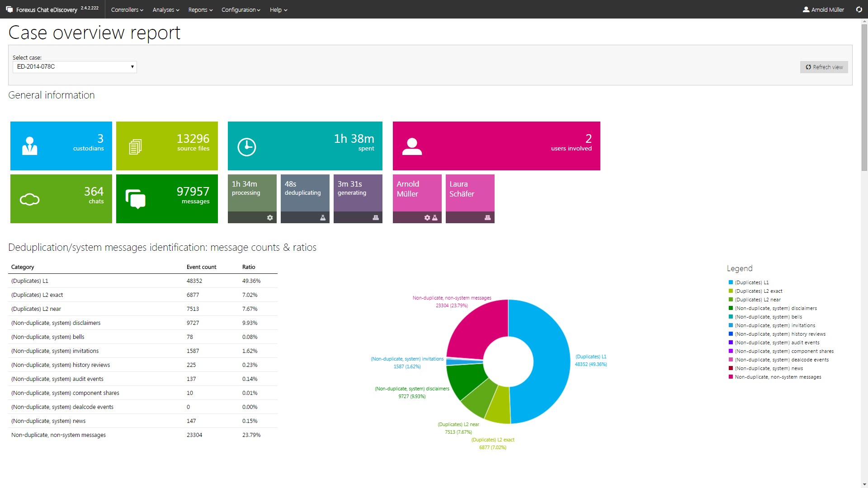Click the printer icon on generating tile
Viewport: 868px width, 488px height.
click(x=376, y=218)
